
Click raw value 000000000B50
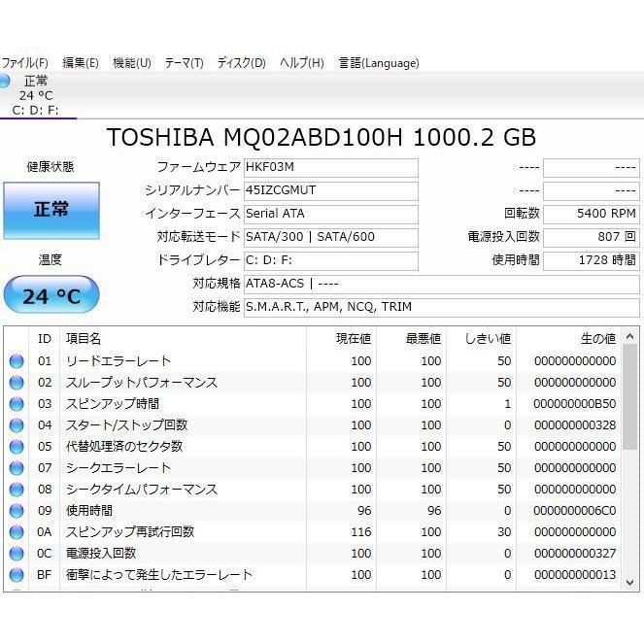575,404
